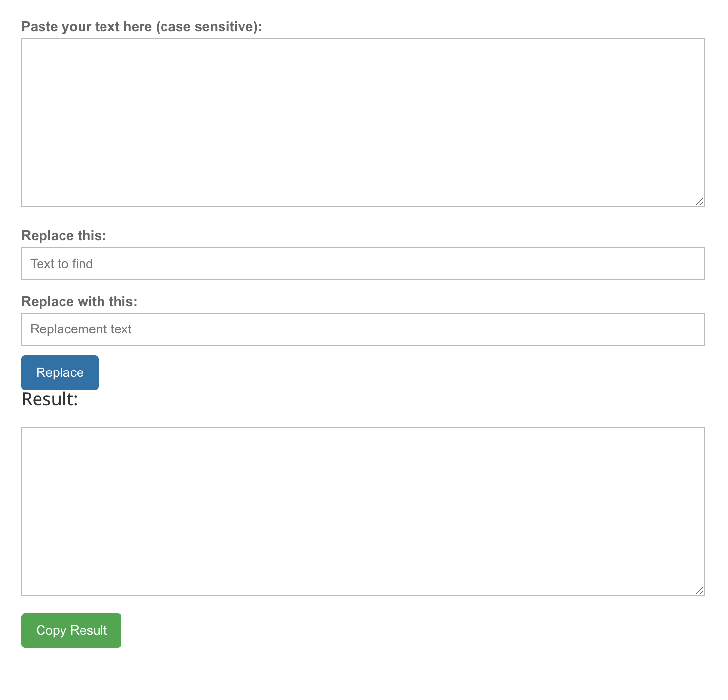Activate Replace to perform the substitution
Screen dimensions: 728x700
60,372
